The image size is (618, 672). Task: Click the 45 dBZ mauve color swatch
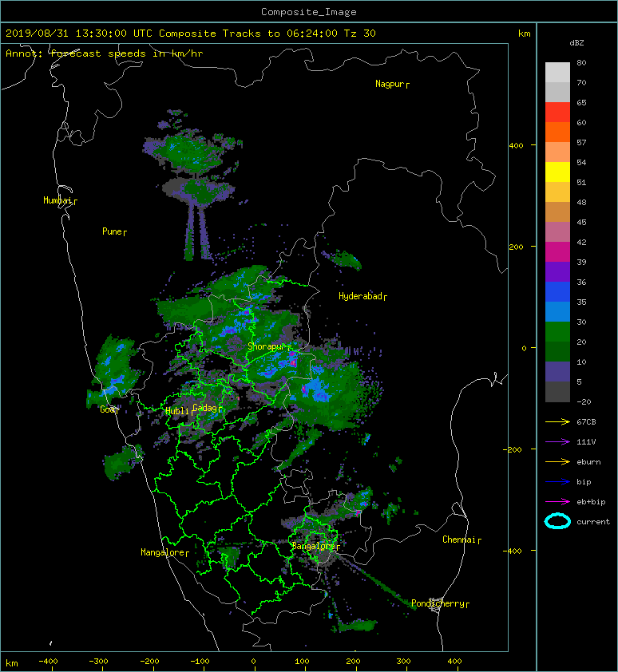click(x=557, y=232)
